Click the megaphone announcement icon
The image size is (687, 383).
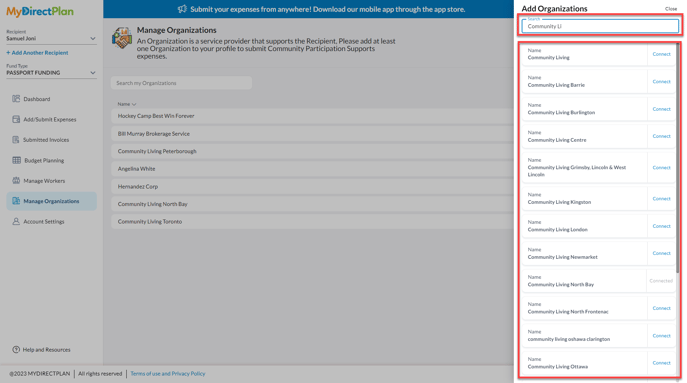[x=182, y=9]
